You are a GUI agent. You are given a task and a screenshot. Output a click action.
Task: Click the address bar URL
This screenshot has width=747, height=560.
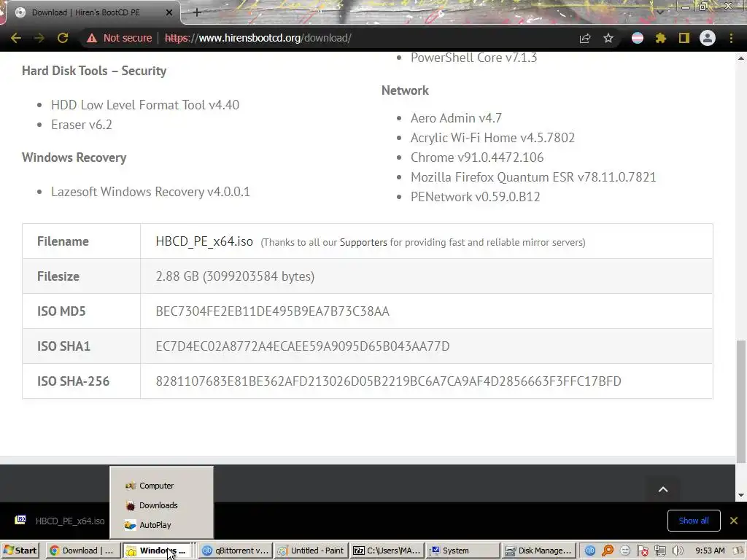(258, 38)
